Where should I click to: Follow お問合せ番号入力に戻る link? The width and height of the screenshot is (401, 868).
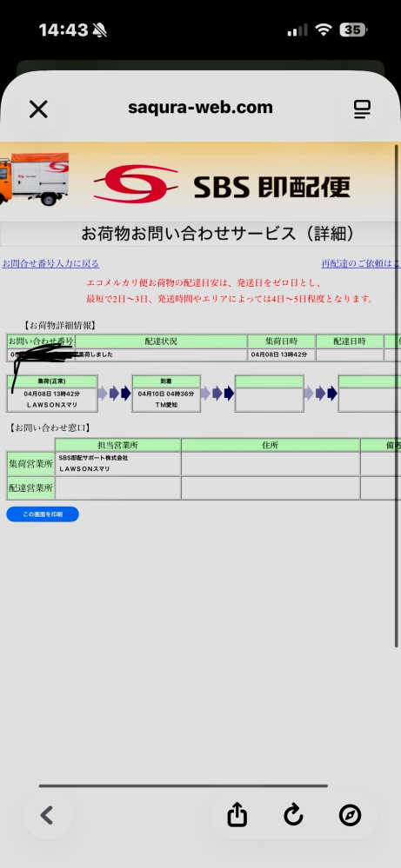point(50,264)
